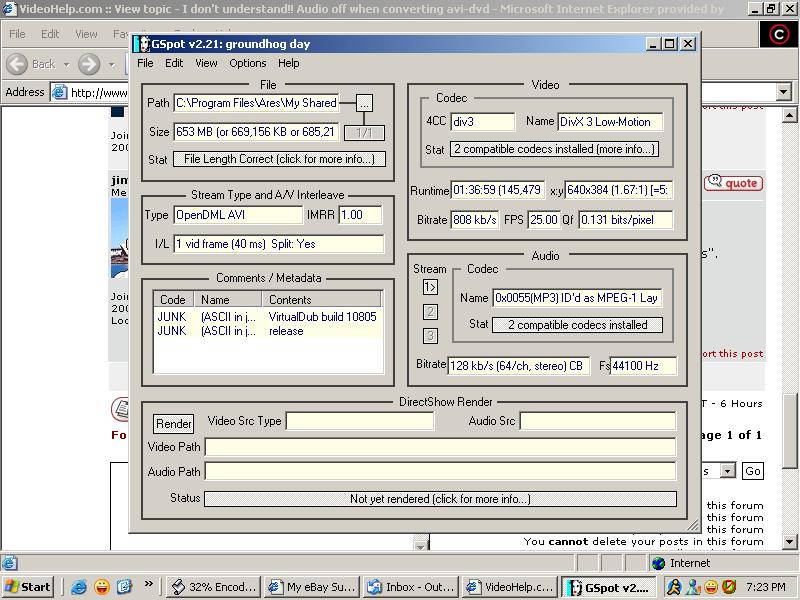
Task: Launch Internet Explorer from quick launch
Action: pos(79,587)
